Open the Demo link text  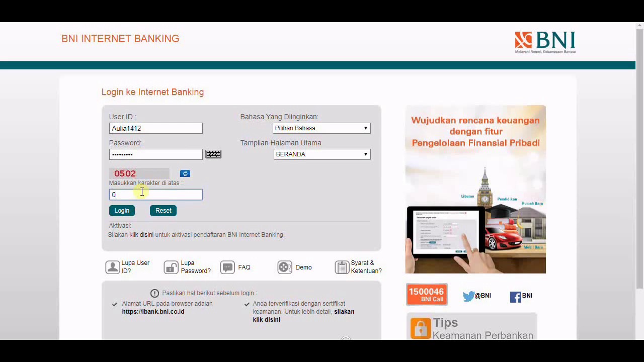click(303, 267)
